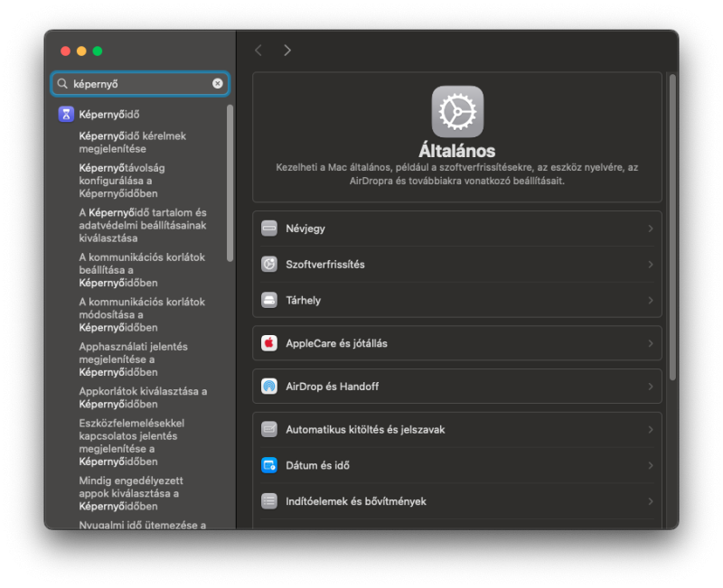Go forward with the right arrow
This screenshot has width=723, height=588.
287,51
